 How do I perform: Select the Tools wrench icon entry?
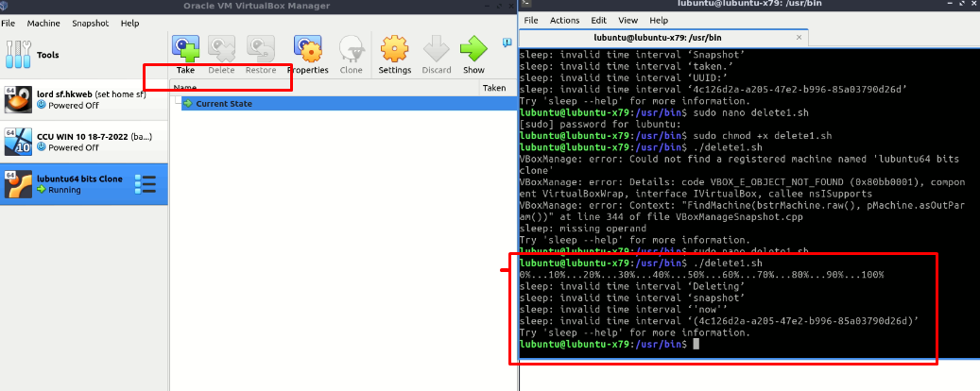click(17, 55)
